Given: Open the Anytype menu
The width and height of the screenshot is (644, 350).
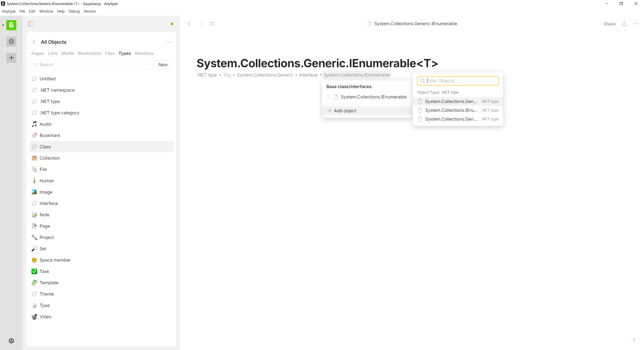Looking at the screenshot, I should pyautogui.click(x=9, y=11).
